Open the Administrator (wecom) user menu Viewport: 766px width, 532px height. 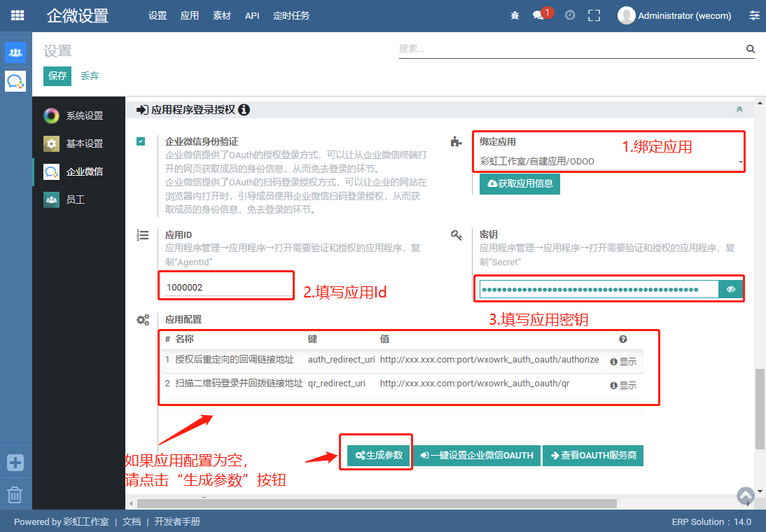(675, 15)
